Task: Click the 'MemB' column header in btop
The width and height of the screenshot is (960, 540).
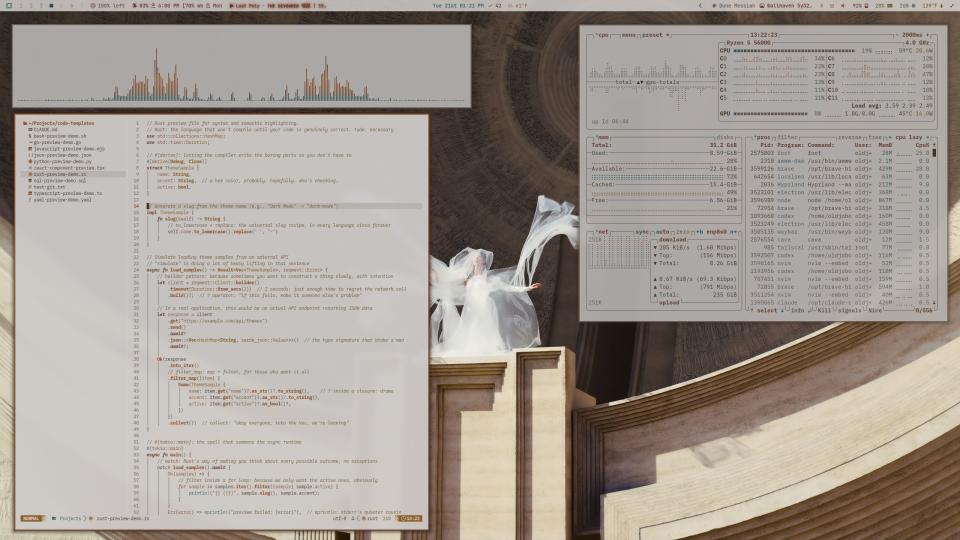Action: (x=885, y=145)
